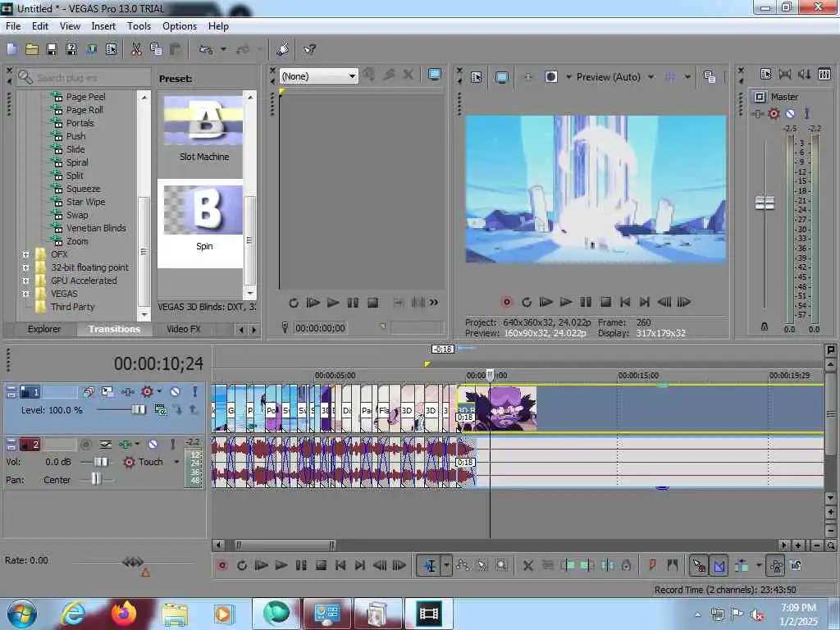Image resolution: width=840 pixels, height=630 pixels.
Task: Toggle Enable Snapping button
Action: point(699,565)
